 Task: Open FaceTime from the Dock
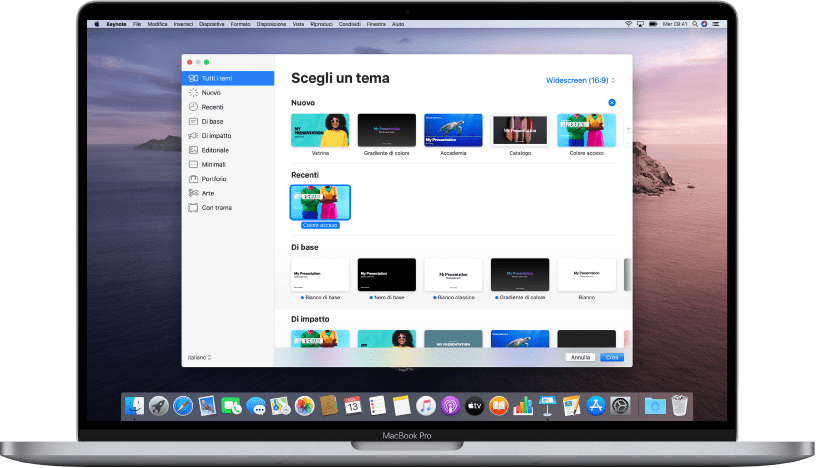(x=231, y=406)
